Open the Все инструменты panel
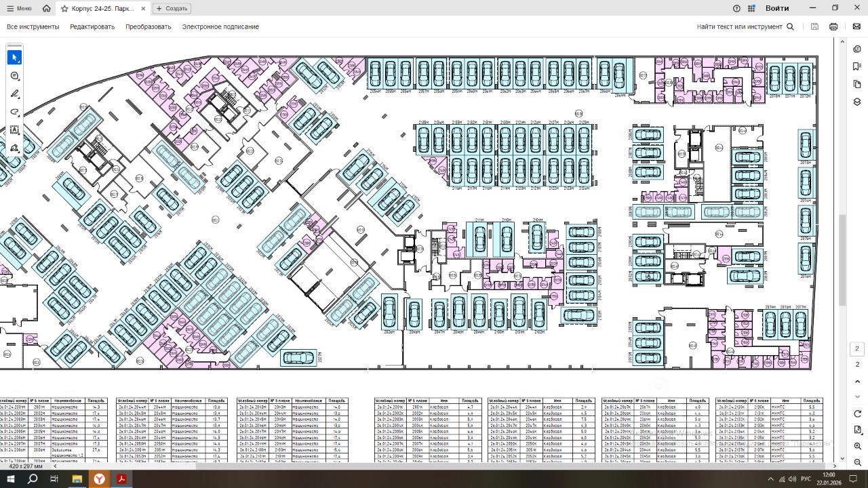The height and width of the screenshot is (488, 868). tap(33, 26)
